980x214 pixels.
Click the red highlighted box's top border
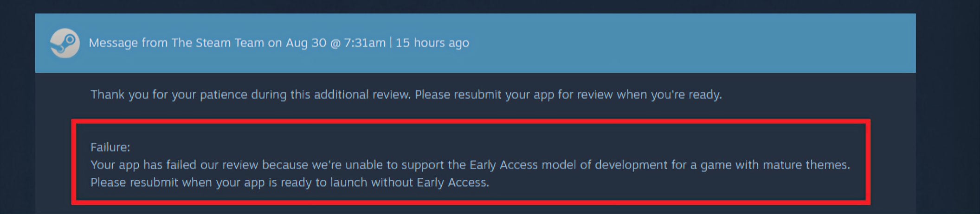[x=471, y=122]
